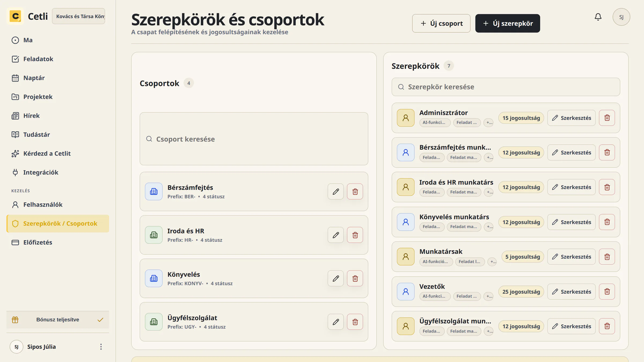The image size is (644, 362).
Task: Click the Új csoport button
Action: (x=441, y=23)
